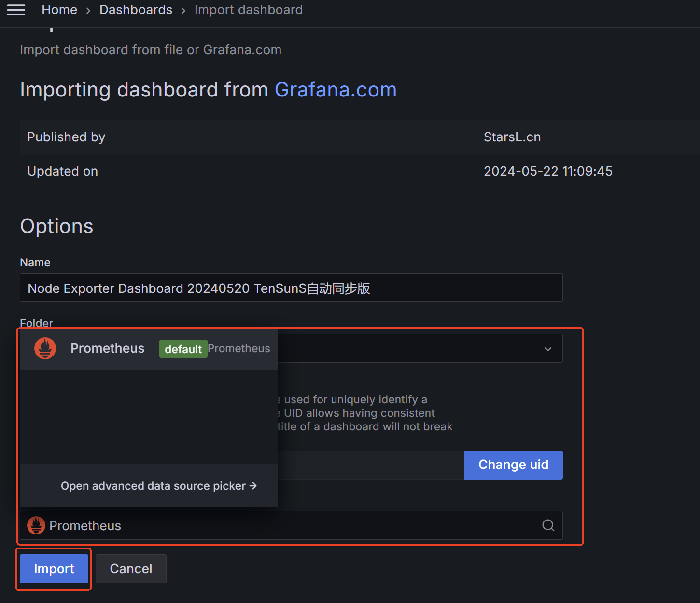Click the Change uid button

[513, 465]
